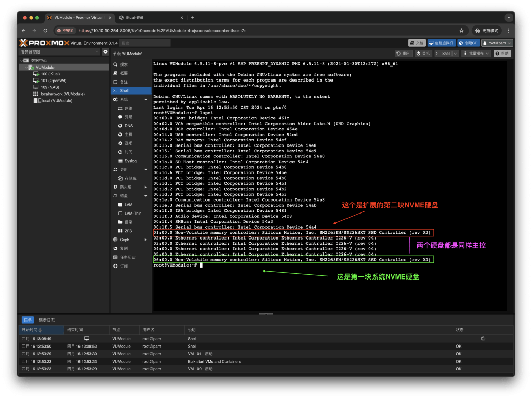Click the 创建虚拟机 create VM button
Image resolution: width=532 pixels, height=399 pixels.
point(442,43)
